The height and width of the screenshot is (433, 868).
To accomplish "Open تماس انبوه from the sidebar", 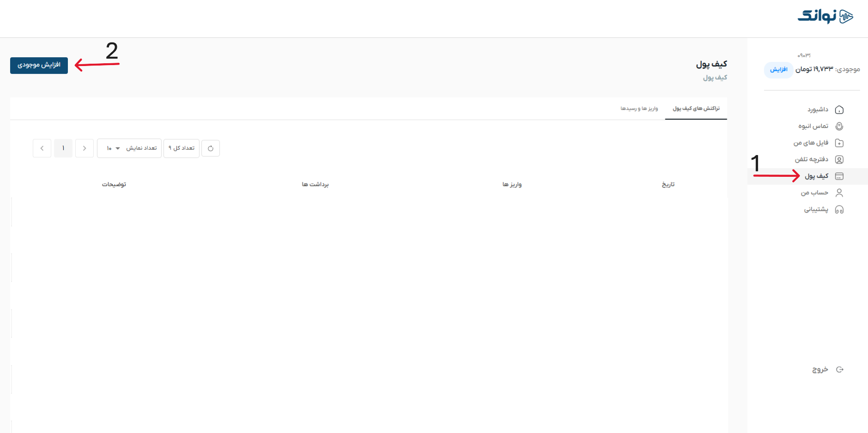I will coord(814,126).
